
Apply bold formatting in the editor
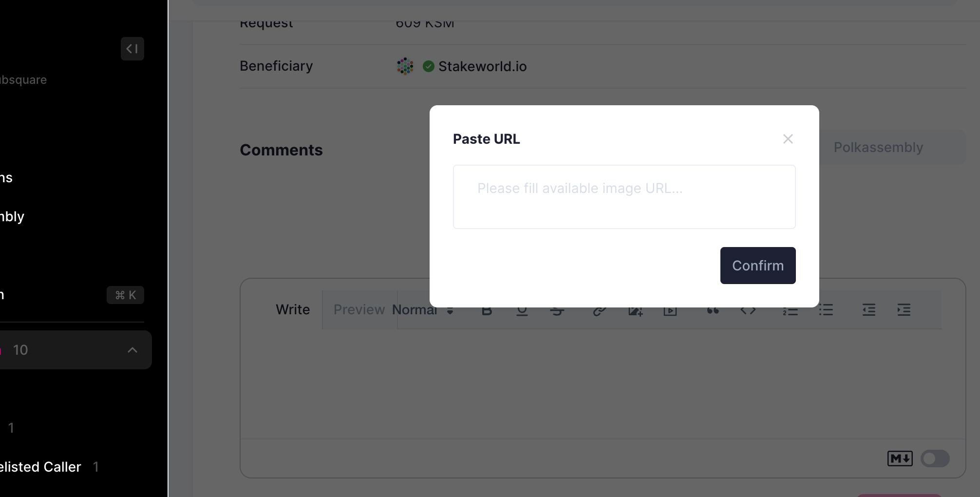click(487, 310)
